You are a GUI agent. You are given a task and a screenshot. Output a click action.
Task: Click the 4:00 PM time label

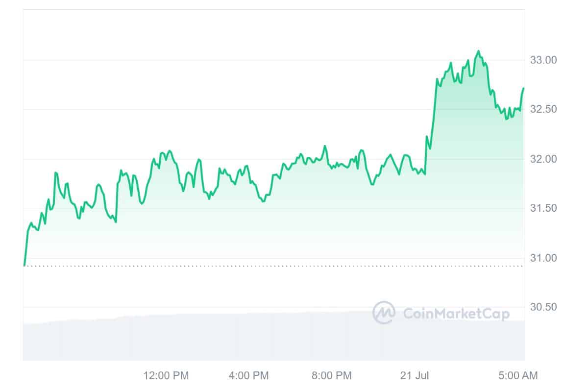point(248,376)
